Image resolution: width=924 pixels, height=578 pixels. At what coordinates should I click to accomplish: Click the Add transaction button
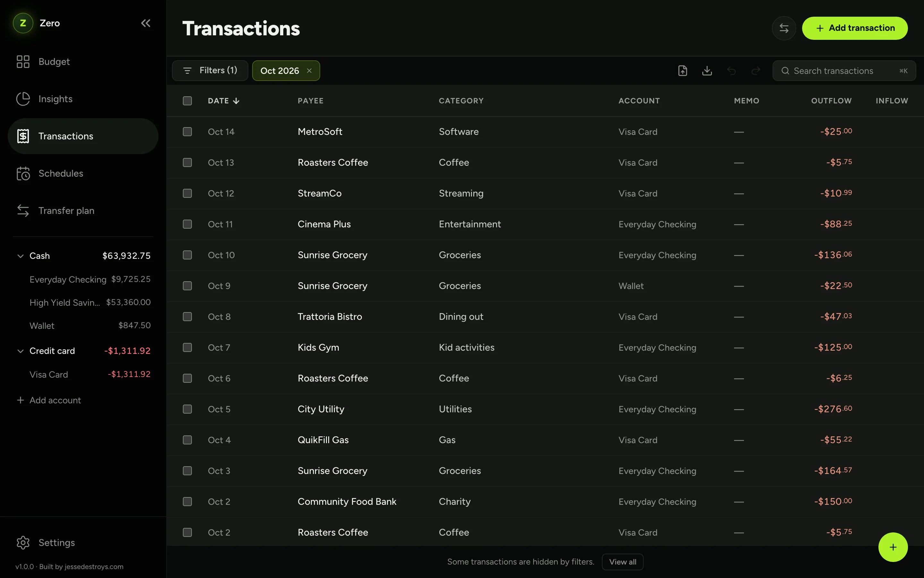[854, 28]
